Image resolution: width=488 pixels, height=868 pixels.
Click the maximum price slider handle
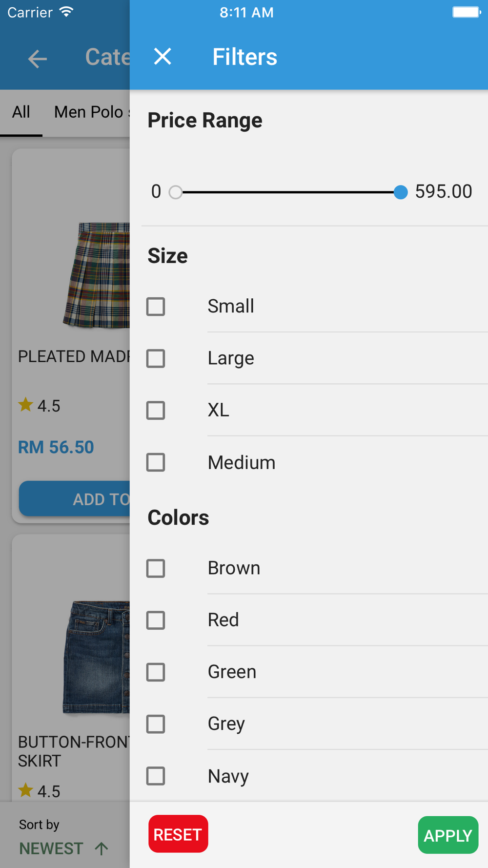pos(401,192)
